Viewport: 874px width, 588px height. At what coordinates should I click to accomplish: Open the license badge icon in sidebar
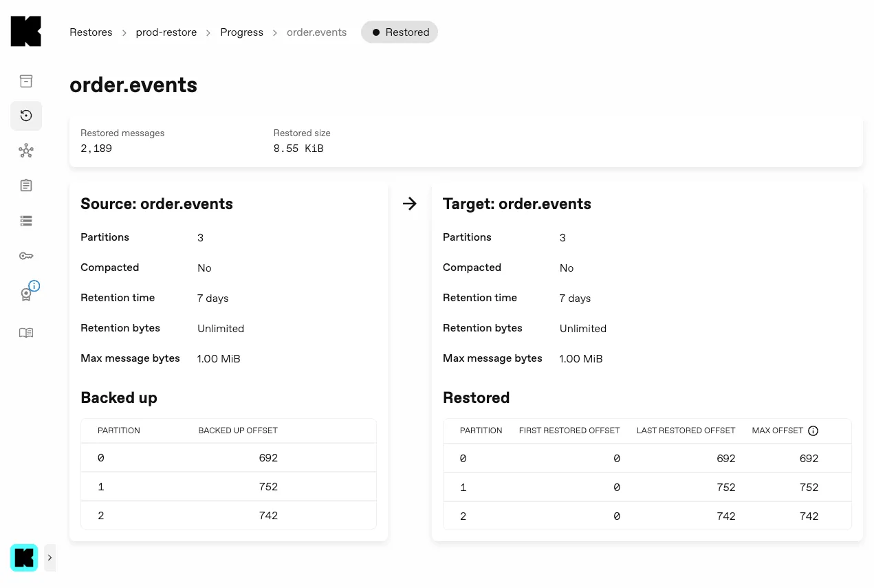click(26, 294)
